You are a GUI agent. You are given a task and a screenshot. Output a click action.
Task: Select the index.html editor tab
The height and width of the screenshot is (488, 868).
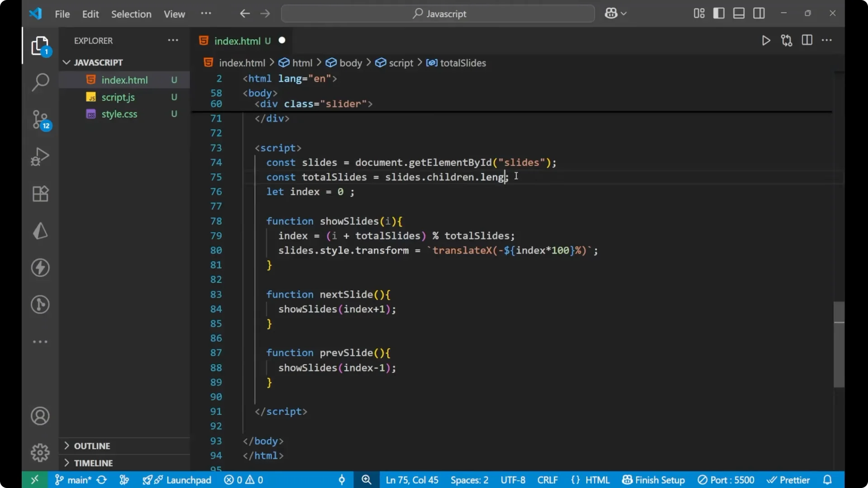238,41
